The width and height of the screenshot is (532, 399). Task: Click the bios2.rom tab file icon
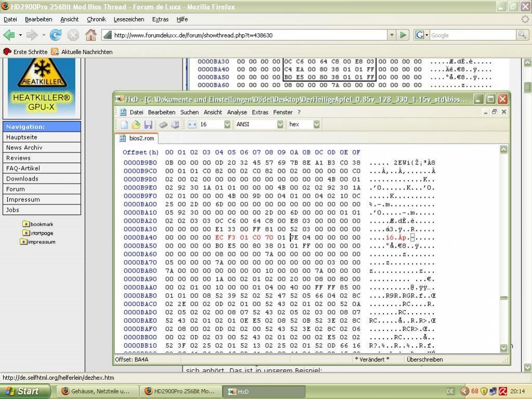(x=123, y=138)
